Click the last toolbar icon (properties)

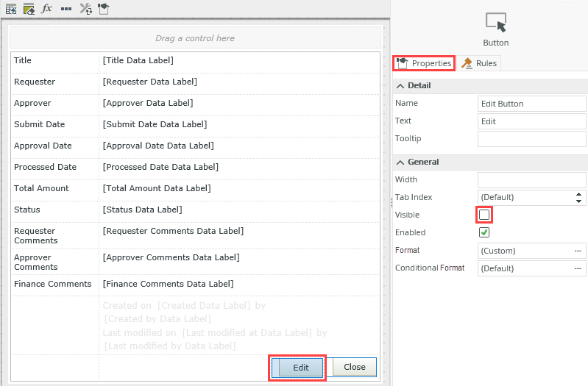coord(103,9)
